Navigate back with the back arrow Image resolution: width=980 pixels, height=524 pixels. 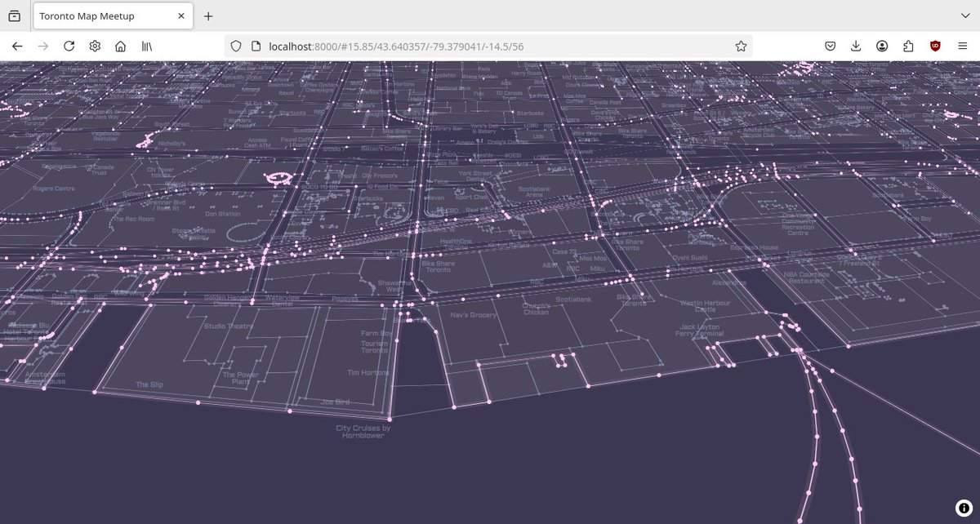pyautogui.click(x=16, y=46)
